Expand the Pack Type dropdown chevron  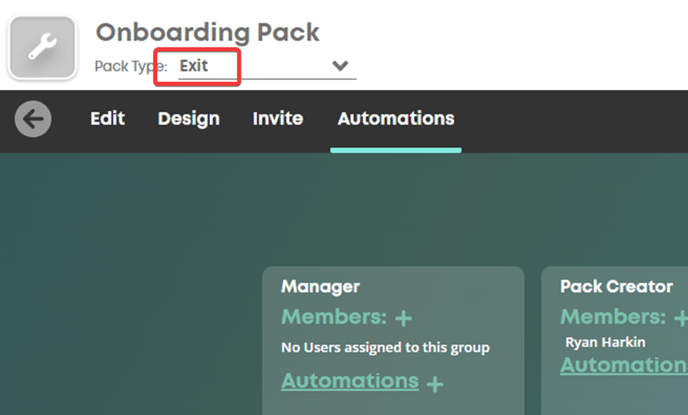pos(340,66)
